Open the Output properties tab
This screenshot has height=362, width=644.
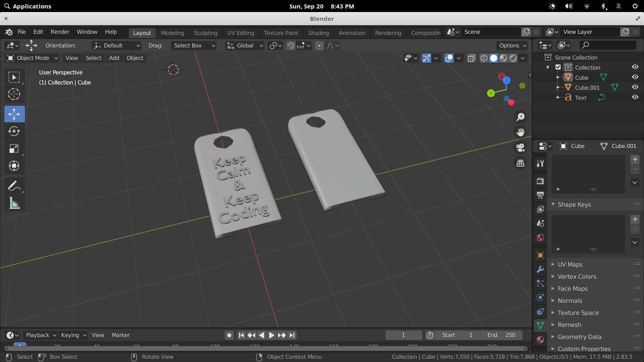pyautogui.click(x=540, y=195)
